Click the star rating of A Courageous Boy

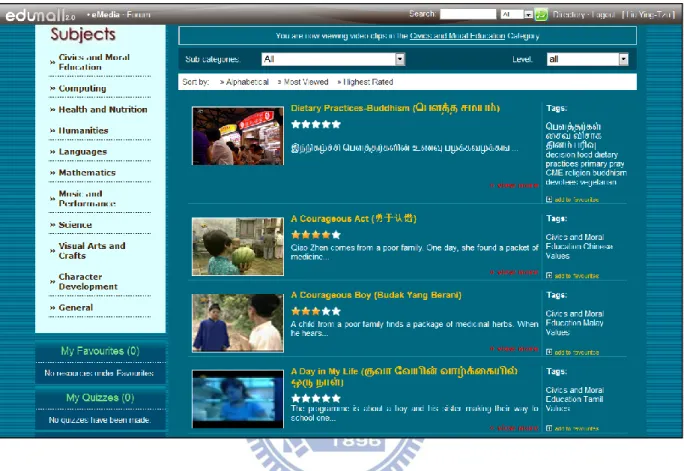pos(316,311)
